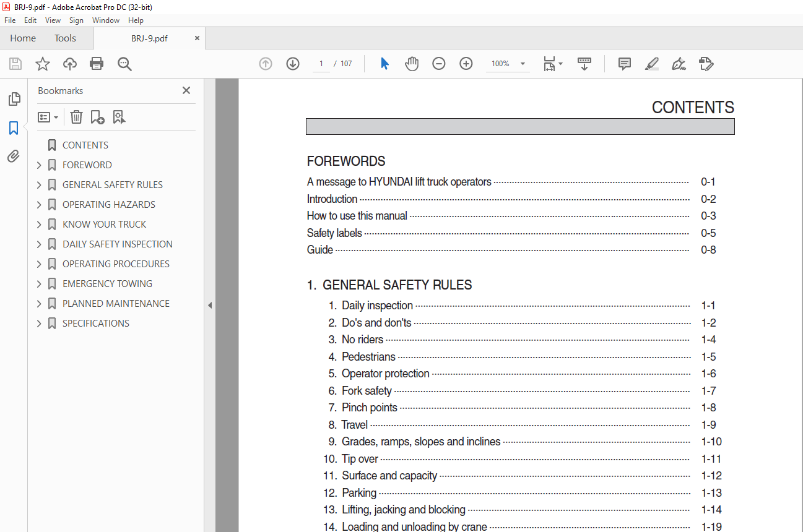Open the Sign menu

[x=76, y=20]
